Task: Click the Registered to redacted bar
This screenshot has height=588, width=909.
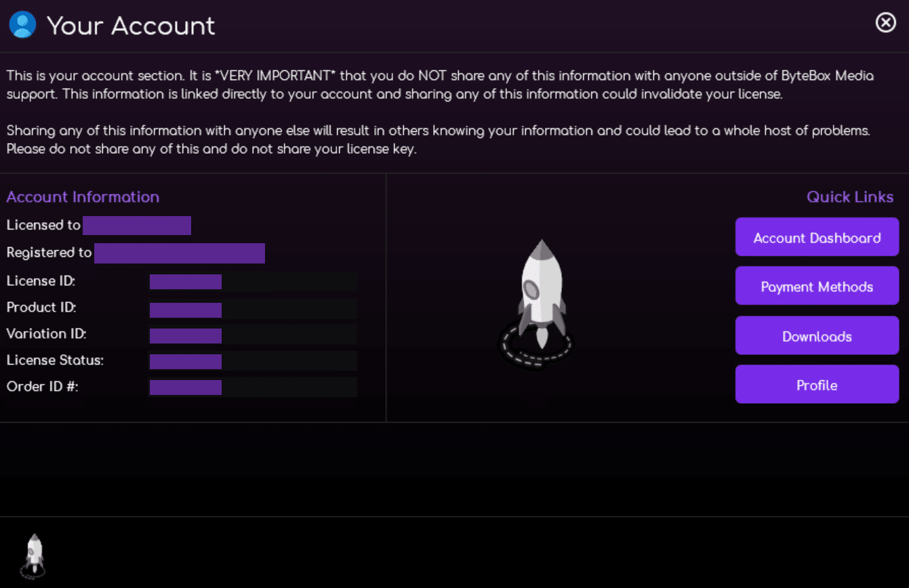Action: [x=180, y=253]
